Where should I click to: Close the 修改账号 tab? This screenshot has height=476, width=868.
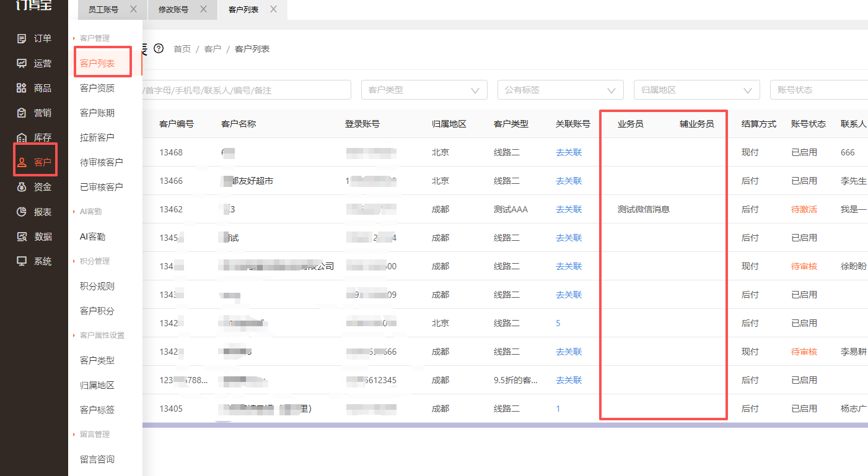coord(204,9)
